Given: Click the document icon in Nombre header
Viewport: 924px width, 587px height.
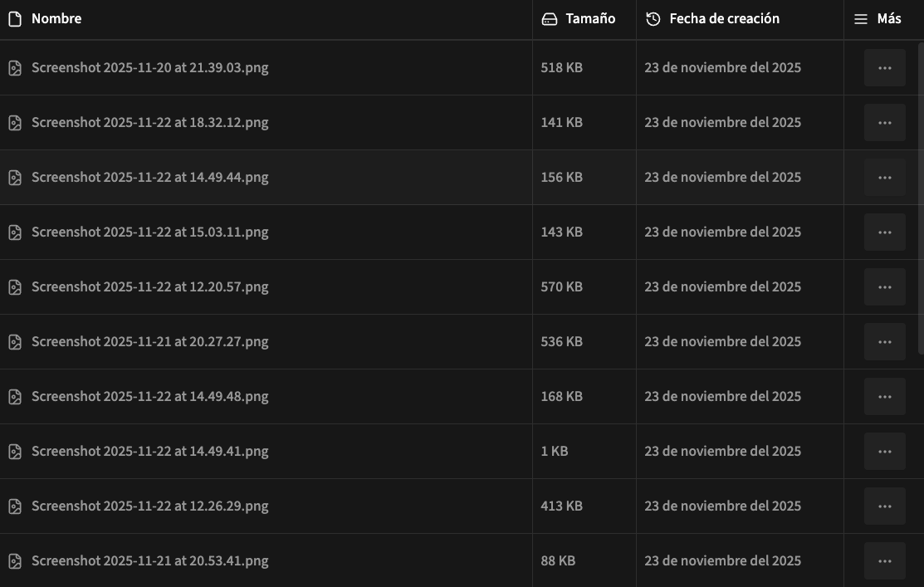Looking at the screenshot, I should click(x=15, y=19).
